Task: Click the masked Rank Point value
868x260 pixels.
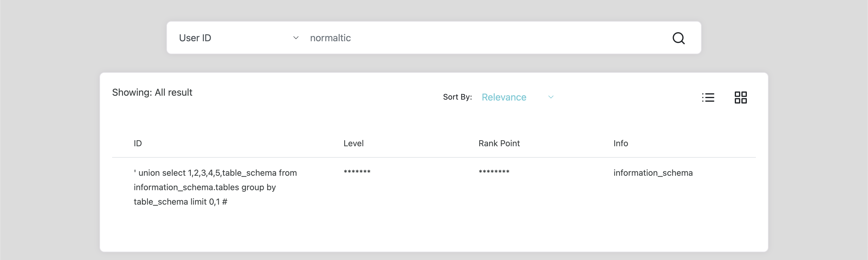Action: tap(494, 172)
